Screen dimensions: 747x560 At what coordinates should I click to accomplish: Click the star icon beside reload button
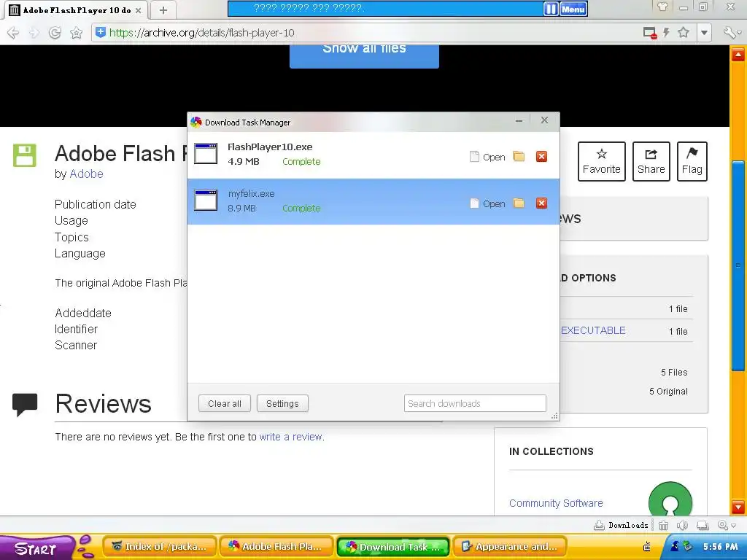76,32
